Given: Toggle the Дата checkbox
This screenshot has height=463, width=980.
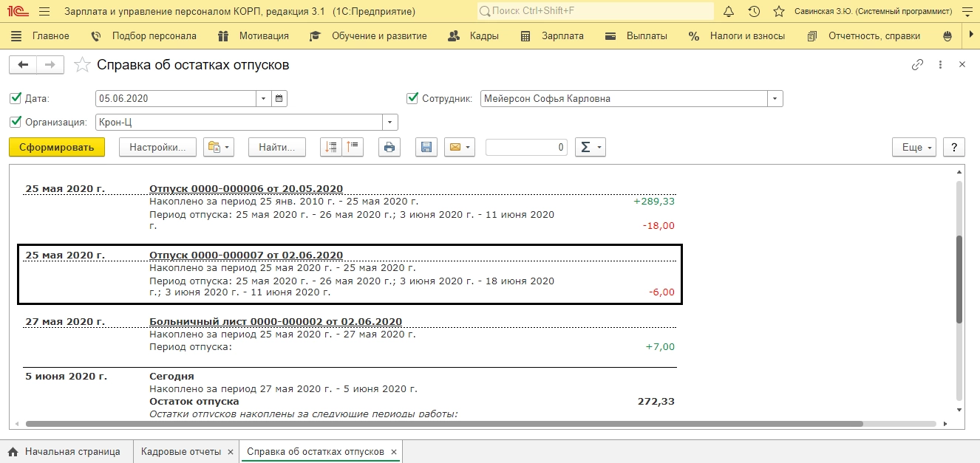Looking at the screenshot, I should click(x=16, y=98).
